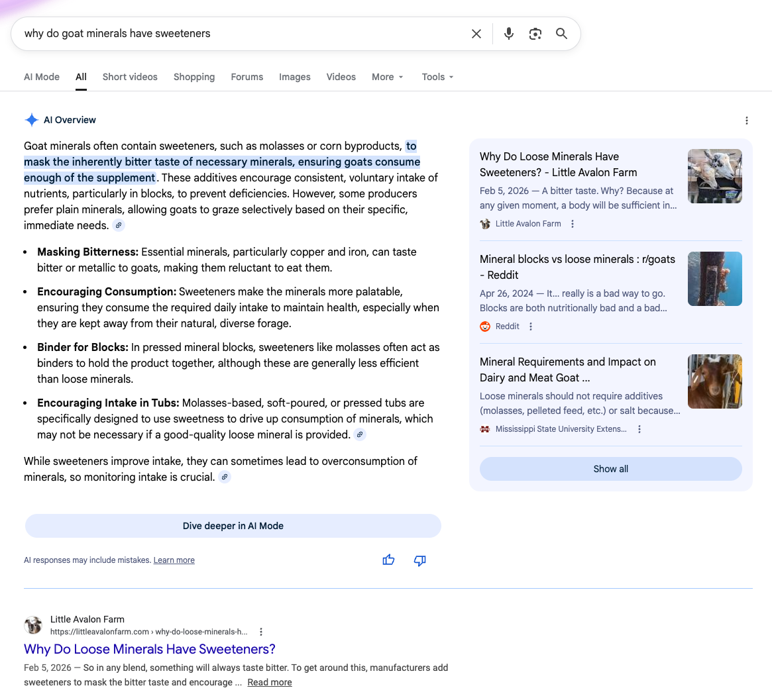Open search by image camera icon

coord(535,34)
